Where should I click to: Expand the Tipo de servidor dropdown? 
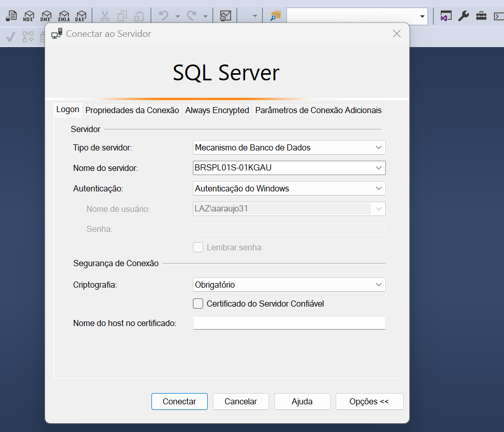click(x=379, y=147)
